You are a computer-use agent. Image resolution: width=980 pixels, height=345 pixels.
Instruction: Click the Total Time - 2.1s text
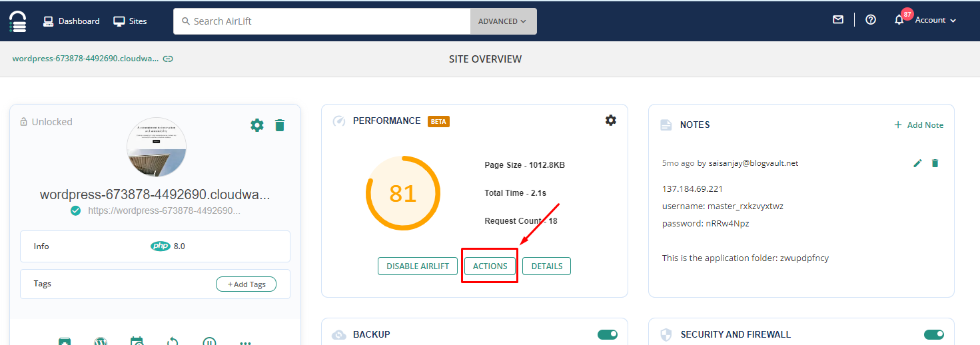click(x=516, y=193)
